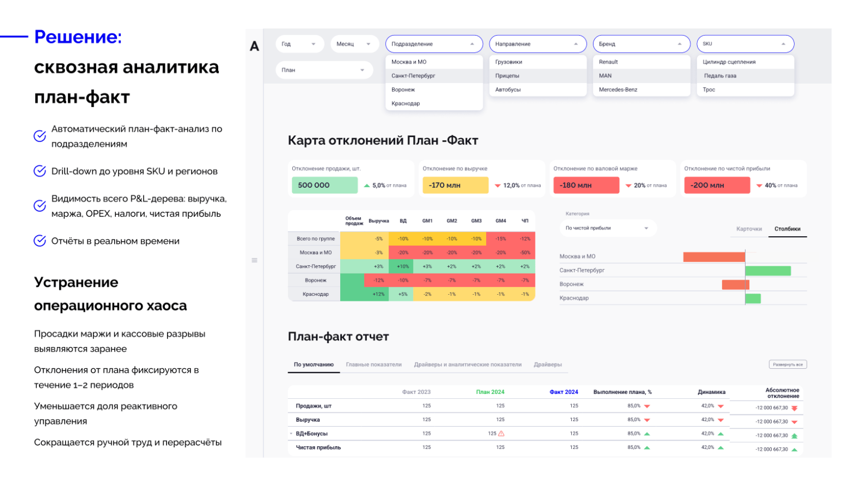Screen dimensions: 868x488
Task: Open the Главные показатели tab
Action: tap(374, 365)
